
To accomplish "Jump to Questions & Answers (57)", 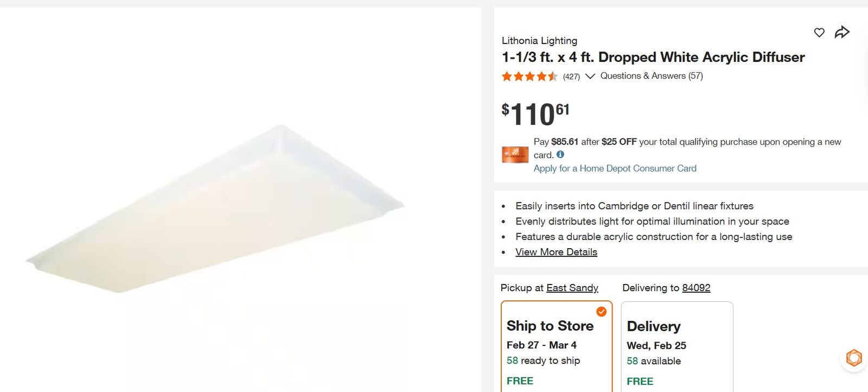I will (x=652, y=76).
